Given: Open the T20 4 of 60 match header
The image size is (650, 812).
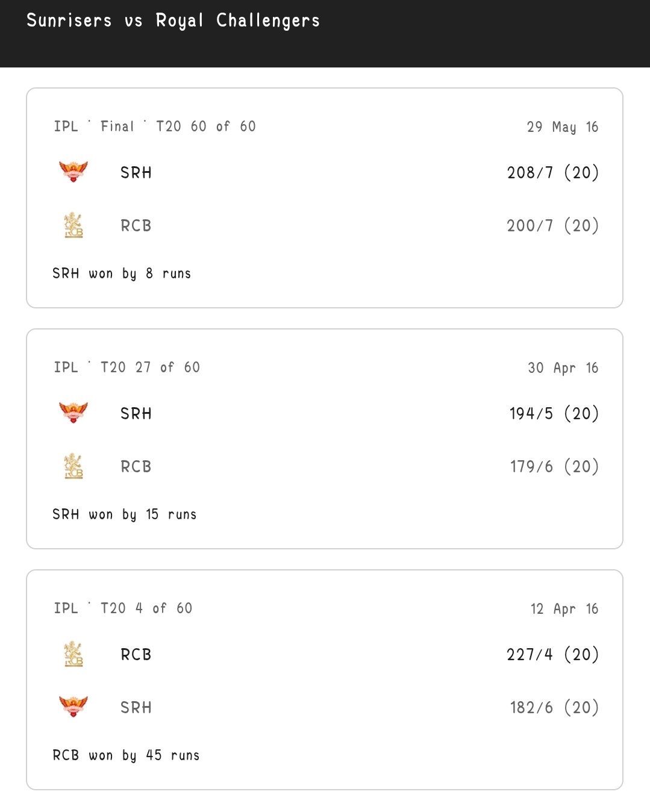Looking at the screenshot, I should tap(123, 608).
